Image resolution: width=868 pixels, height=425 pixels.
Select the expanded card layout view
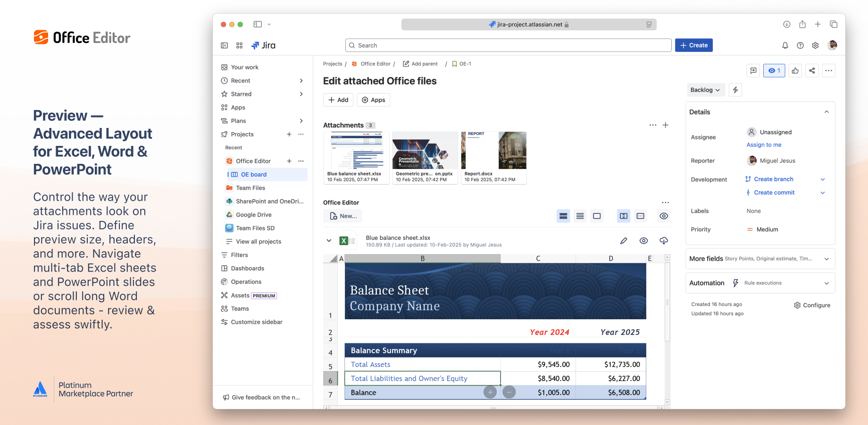coord(563,216)
